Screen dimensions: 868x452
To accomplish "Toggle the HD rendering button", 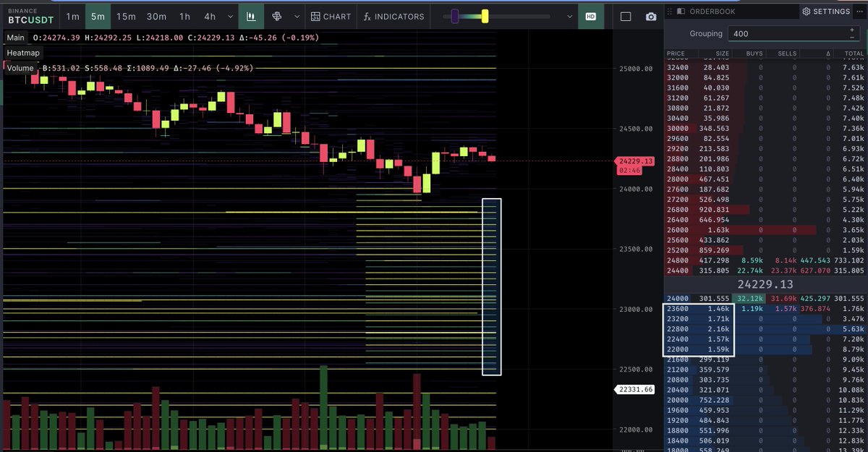I will point(591,16).
